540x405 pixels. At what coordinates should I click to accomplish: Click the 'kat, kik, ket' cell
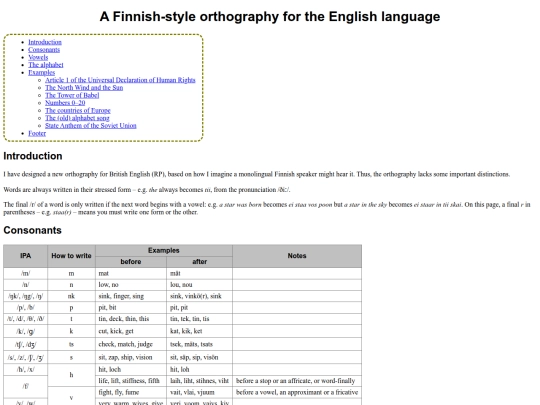coord(199,331)
